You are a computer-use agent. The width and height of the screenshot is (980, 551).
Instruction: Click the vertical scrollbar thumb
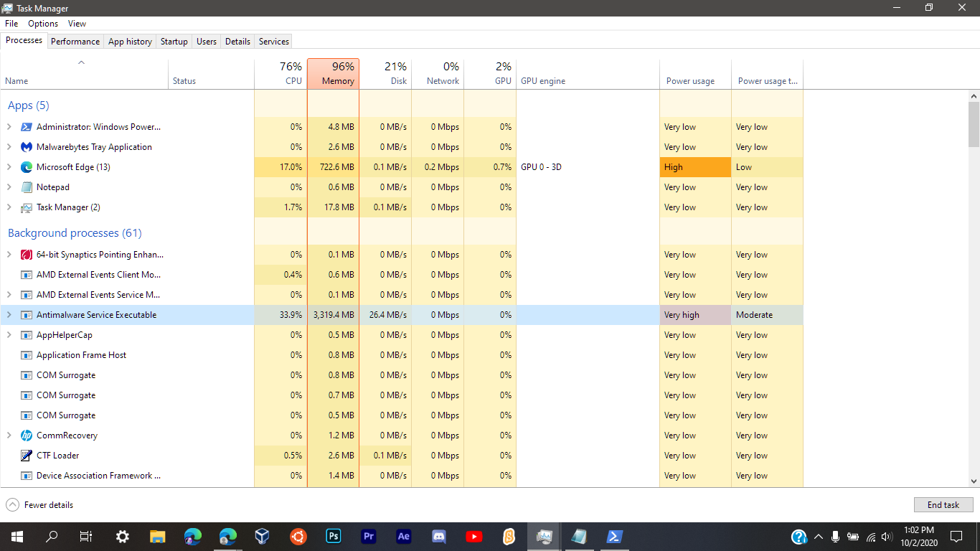(x=974, y=123)
